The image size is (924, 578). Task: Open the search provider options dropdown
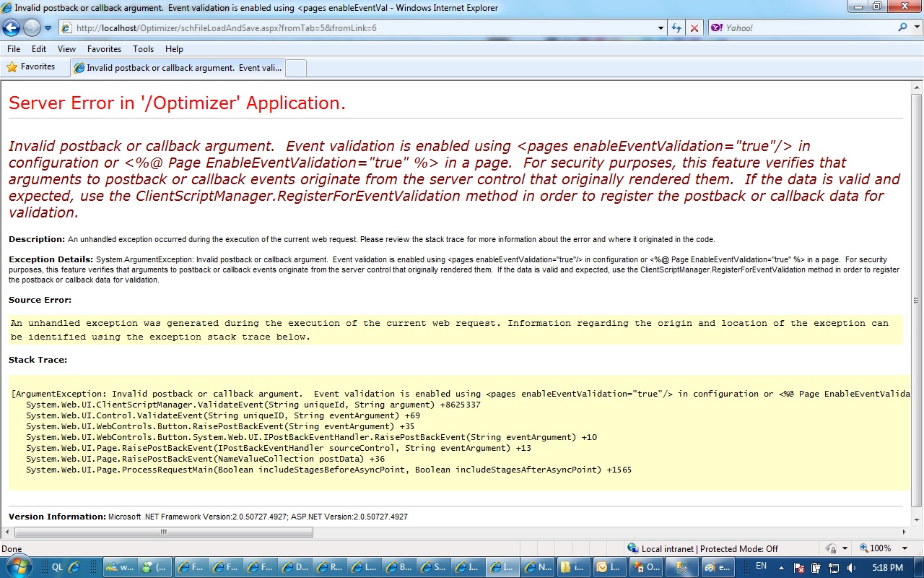tap(915, 28)
